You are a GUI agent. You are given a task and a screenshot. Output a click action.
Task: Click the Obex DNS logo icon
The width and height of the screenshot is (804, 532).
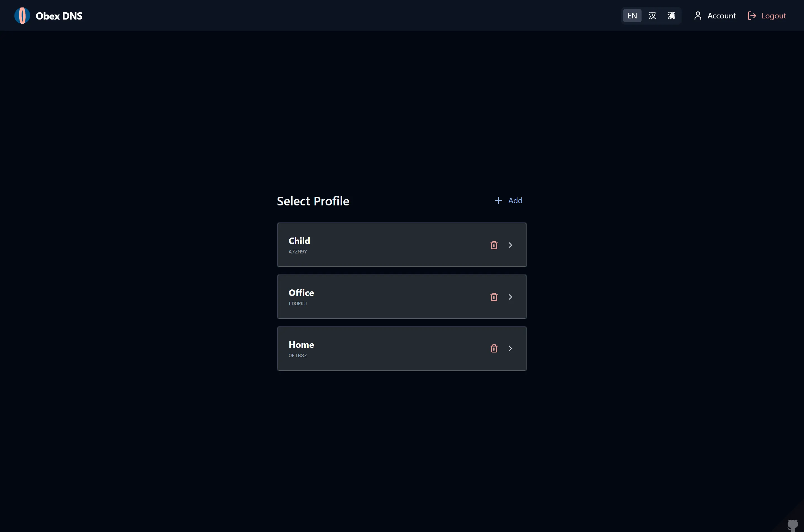[22, 16]
